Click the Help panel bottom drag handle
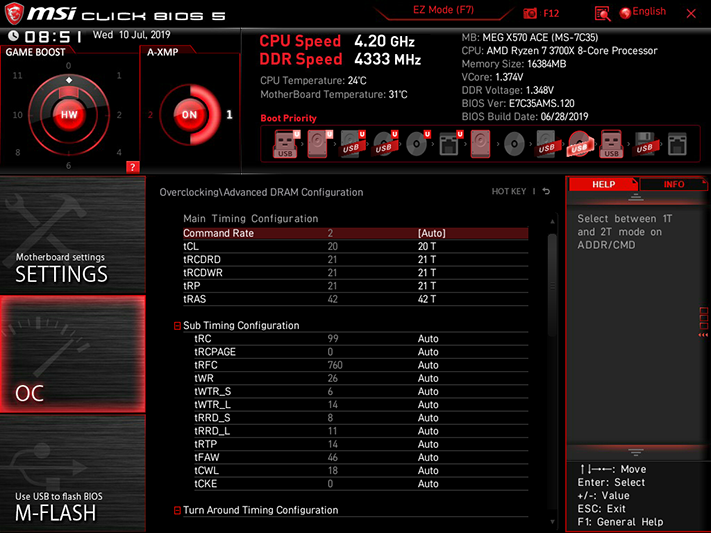 coord(635,452)
